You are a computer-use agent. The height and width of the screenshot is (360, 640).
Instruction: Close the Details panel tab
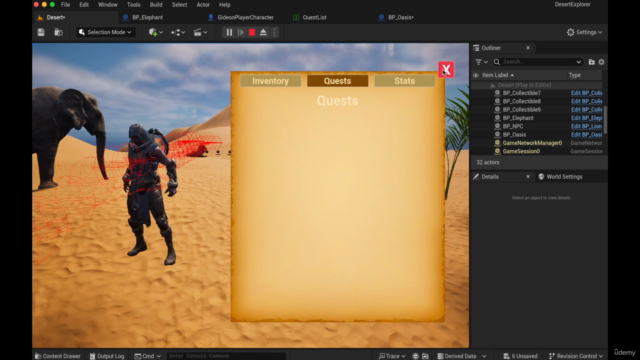tap(528, 177)
